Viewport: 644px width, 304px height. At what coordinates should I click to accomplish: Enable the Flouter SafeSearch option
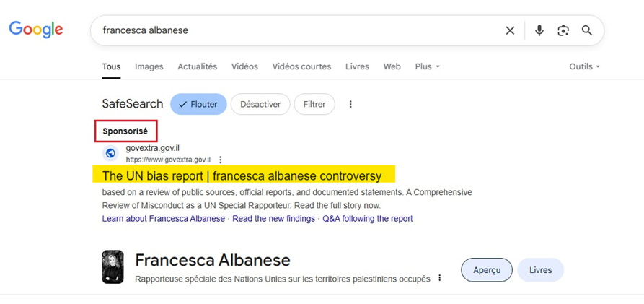(x=198, y=104)
